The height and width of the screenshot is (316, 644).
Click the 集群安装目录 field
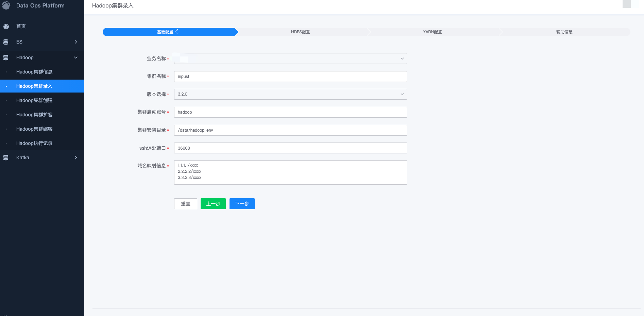290,130
